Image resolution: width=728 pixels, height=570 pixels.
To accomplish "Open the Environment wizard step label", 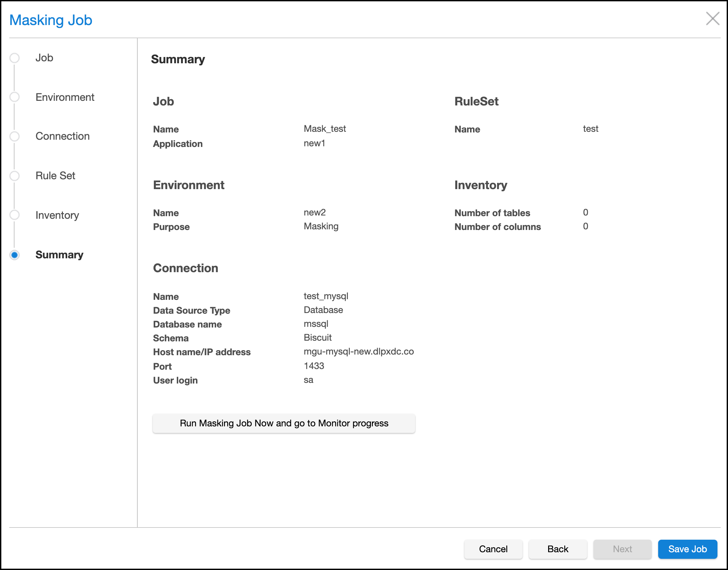I will click(x=65, y=97).
